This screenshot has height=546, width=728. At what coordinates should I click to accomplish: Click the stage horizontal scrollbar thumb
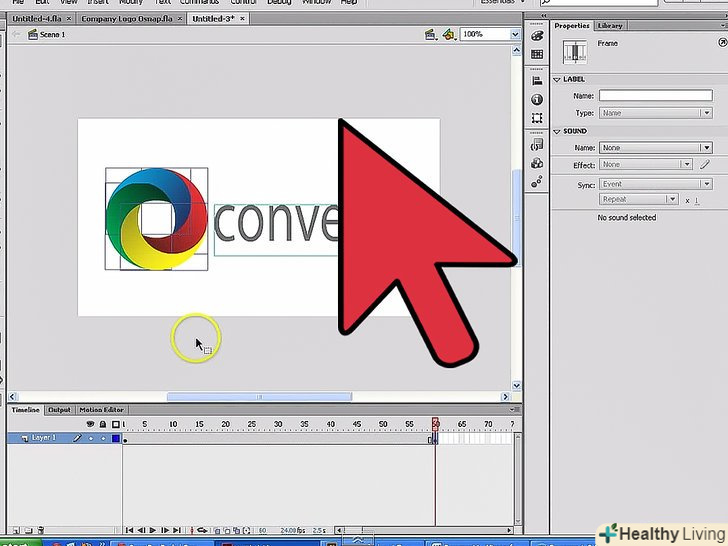[x=259, y=396]
